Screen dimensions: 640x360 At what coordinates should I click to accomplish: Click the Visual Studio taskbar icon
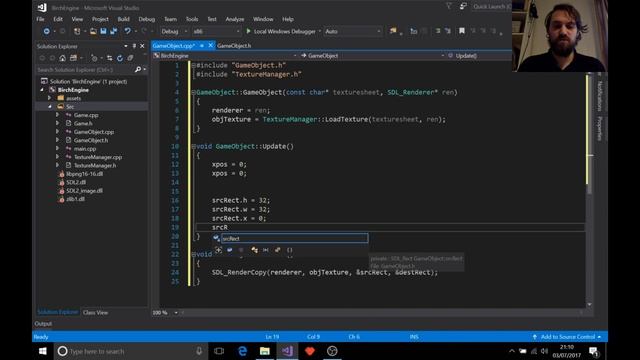pos(287,351)
